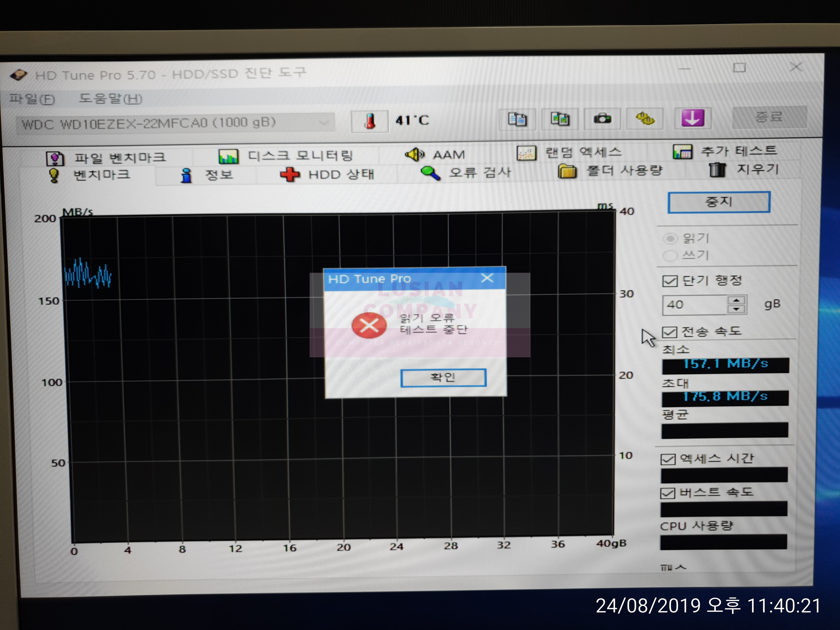Open the 랜덤 엑세스 tab
840x630 pixels.
(569, 152)
